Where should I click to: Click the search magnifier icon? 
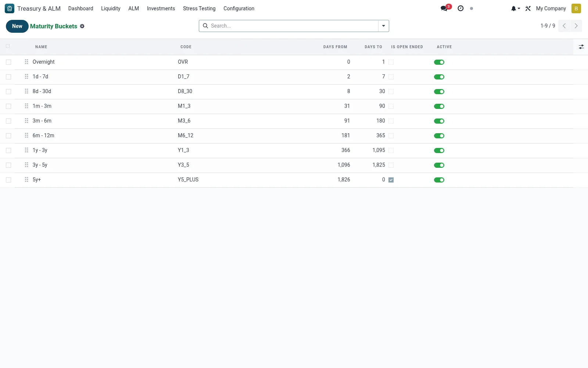click(x=205, y=26)
